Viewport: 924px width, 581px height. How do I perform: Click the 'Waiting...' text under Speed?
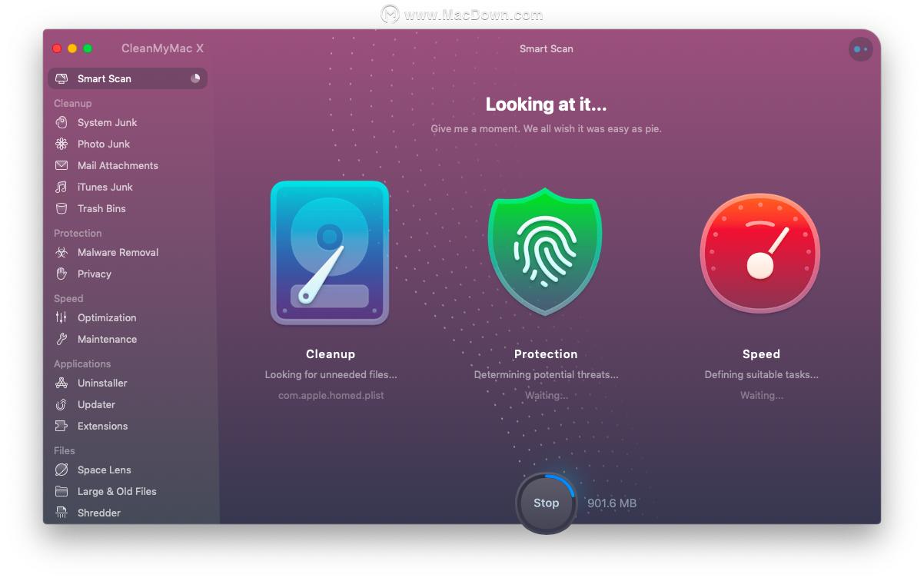762,395
